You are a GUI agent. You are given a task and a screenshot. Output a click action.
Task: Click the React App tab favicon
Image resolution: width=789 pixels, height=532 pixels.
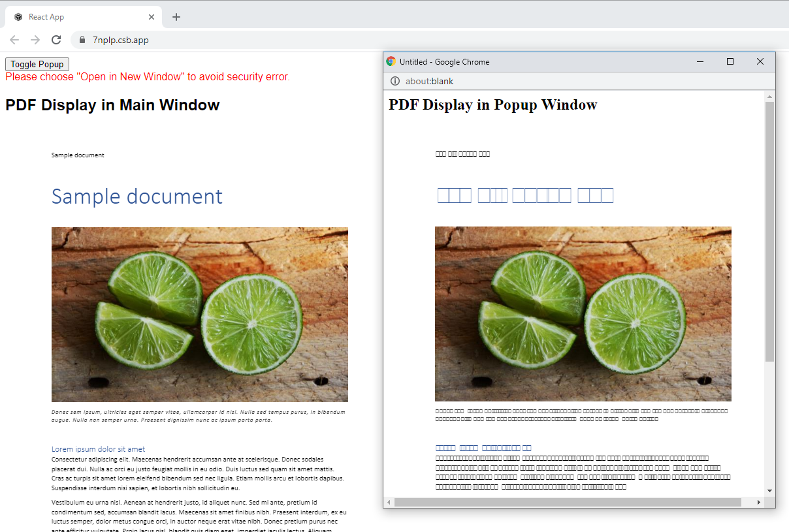click(18, 16)
